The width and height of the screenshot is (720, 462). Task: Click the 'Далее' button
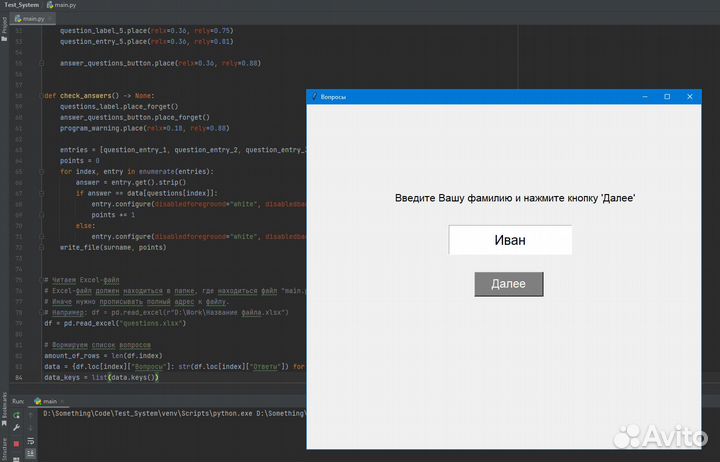pos(508,284)
